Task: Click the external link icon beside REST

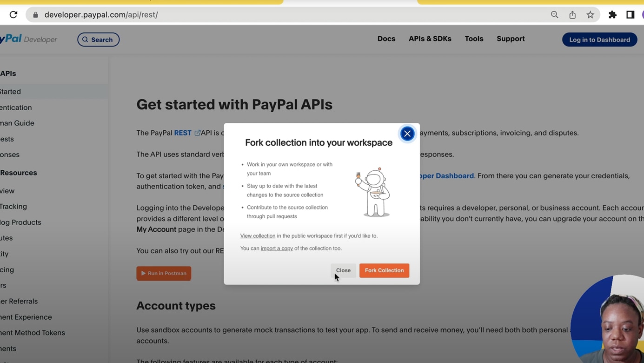Action: pos(197,133)
